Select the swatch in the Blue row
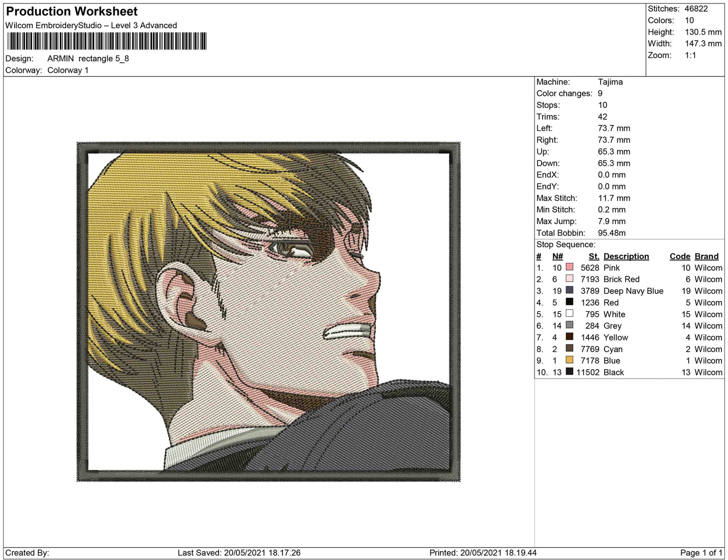This screenshot has height=560, width=728. (569, 360)
